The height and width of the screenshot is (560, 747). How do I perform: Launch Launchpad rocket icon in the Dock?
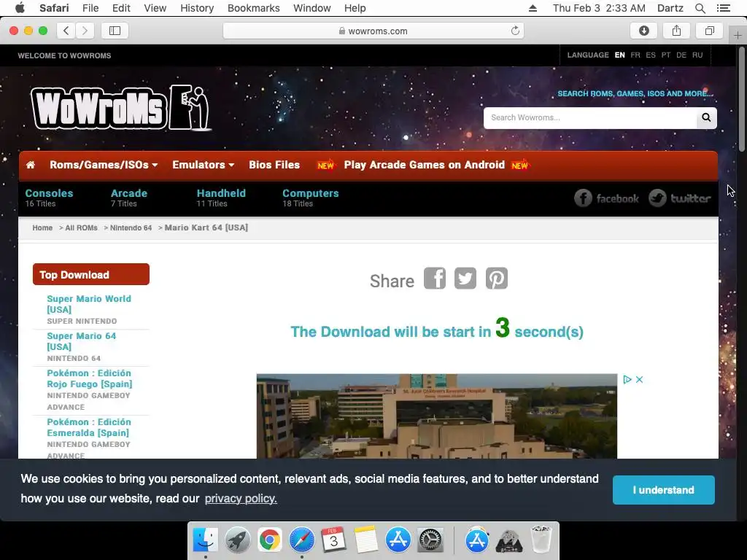[x=237, y=540]
